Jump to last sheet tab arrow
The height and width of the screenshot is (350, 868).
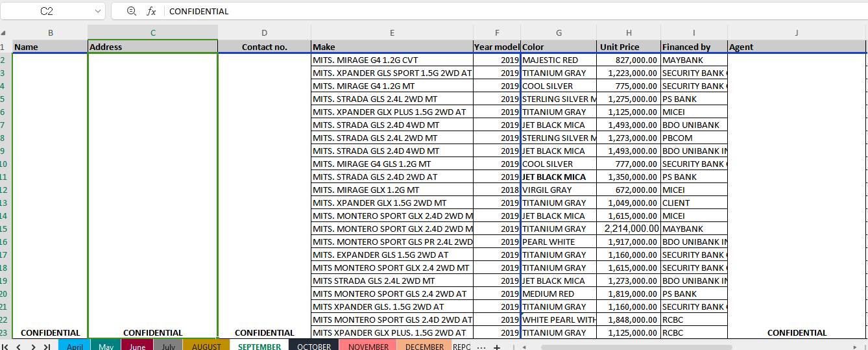coord(47,347)
